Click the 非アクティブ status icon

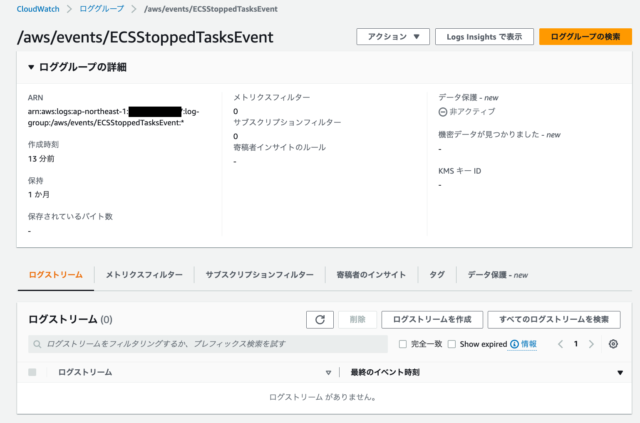[x=442, y=111]
